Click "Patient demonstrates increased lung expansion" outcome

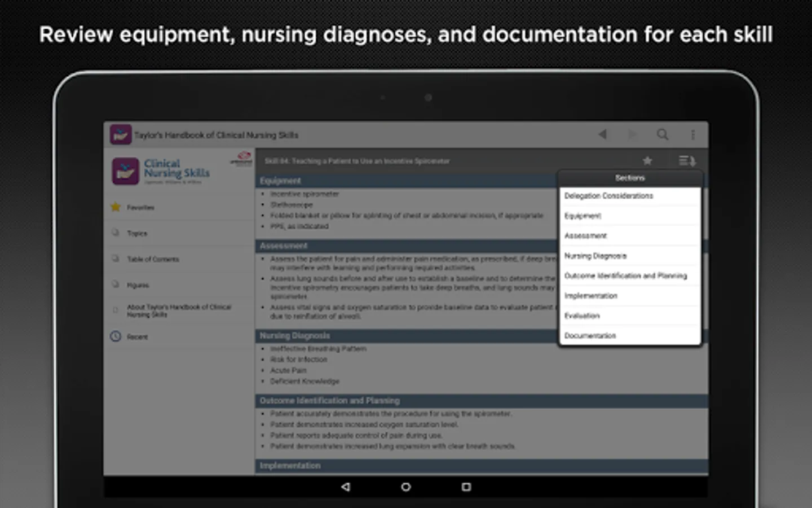click(x=392, y=446)
